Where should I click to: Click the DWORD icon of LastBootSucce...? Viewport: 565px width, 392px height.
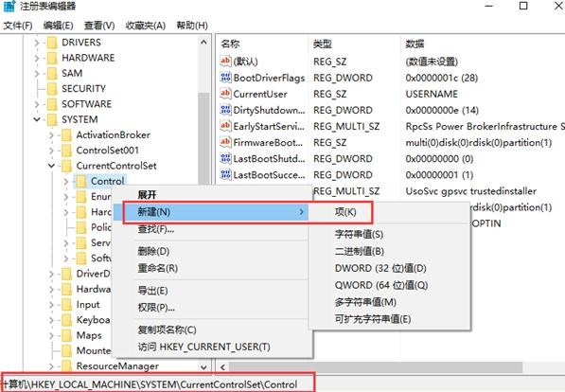(x=225, y=174)
